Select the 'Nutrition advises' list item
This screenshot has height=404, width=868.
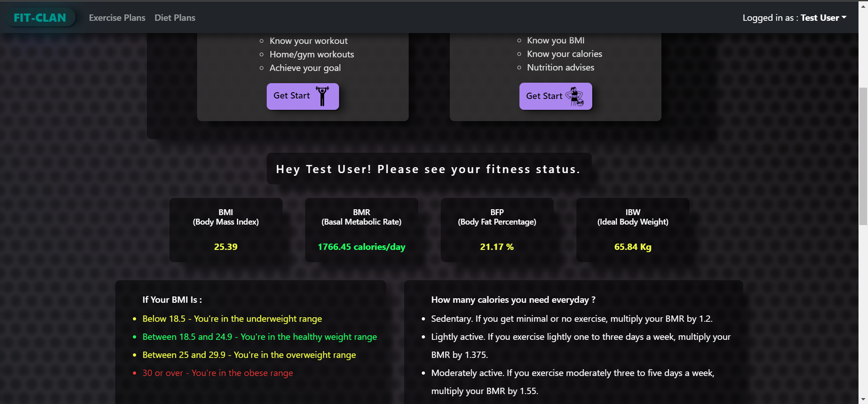pyautogui.click(x=561, y=67)
